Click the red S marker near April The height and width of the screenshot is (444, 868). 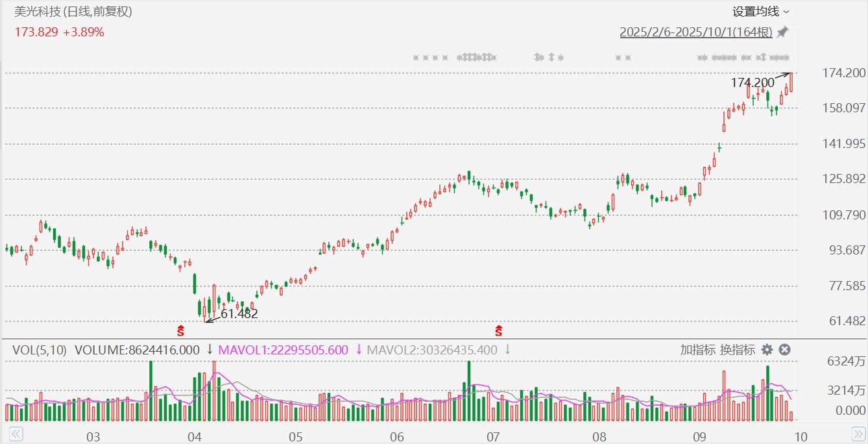tap(181, 331)
